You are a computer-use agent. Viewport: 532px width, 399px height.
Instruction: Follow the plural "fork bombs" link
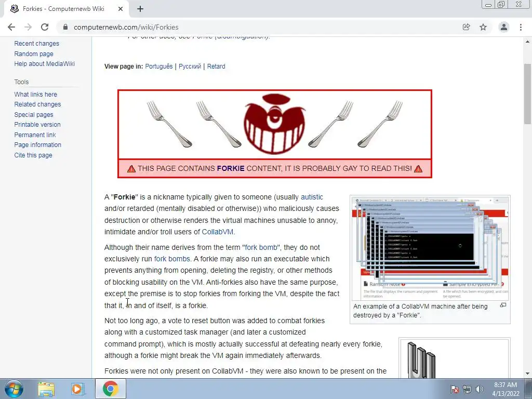click(172, 259)
